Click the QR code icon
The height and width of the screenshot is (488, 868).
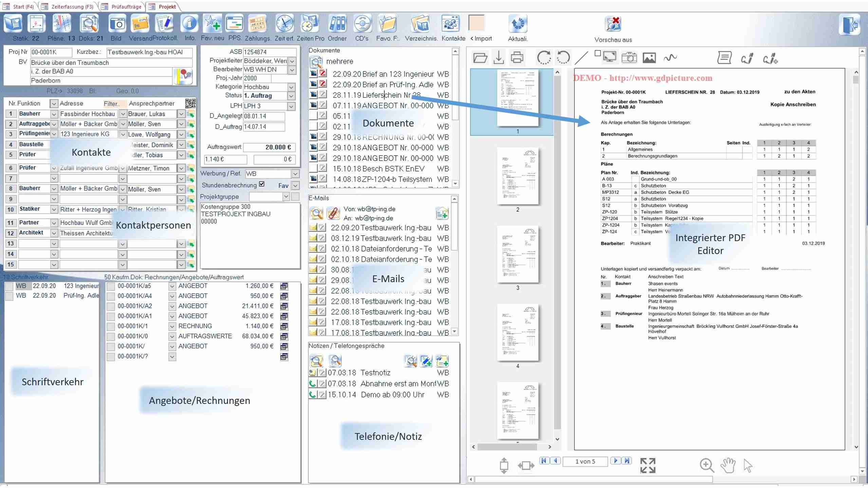point(190,103)
